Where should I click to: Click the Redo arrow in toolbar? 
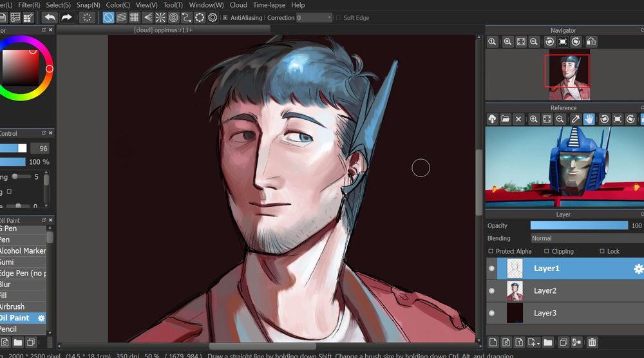coord(66,17)
